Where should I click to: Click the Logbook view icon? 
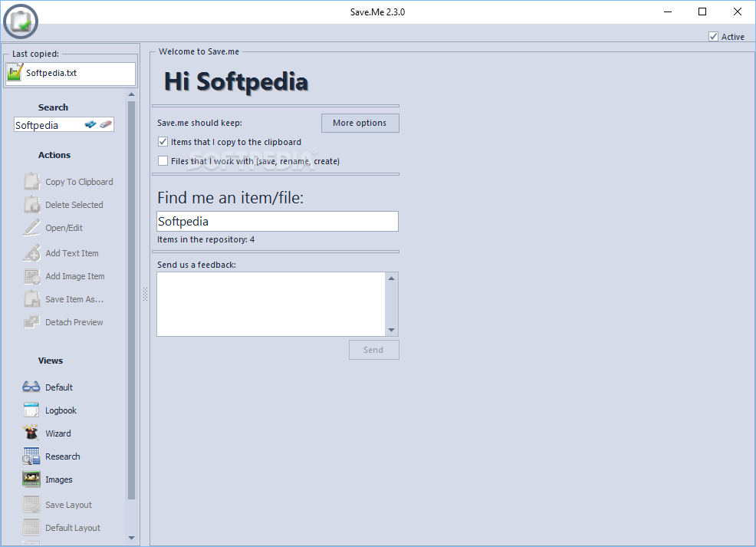pyautogui.click(x=31, y=410)
